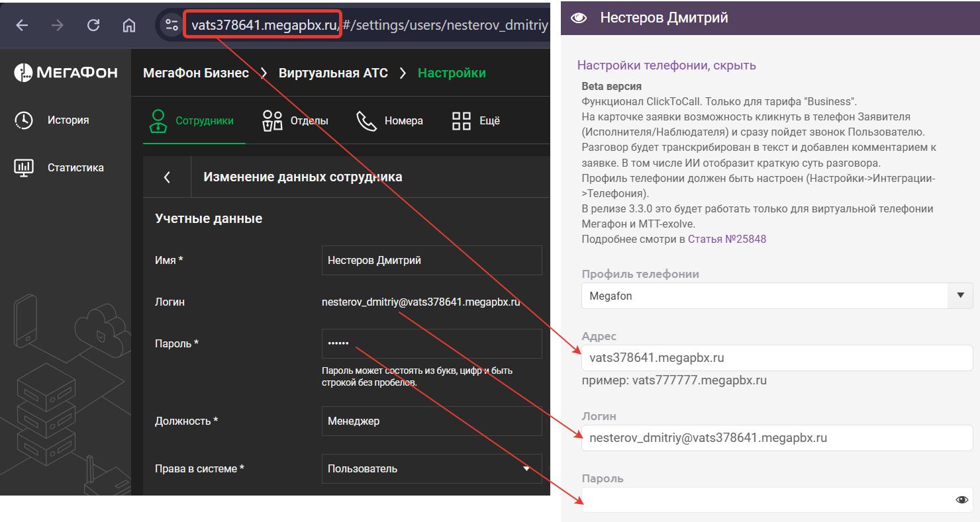Open the Права в системе dropdown

(x=432, y=468)
